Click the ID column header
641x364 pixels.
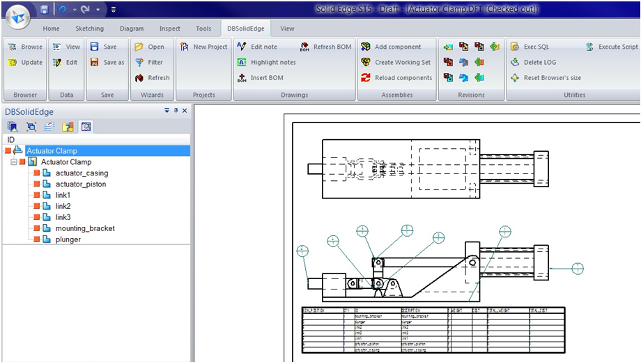[x=96, y=140]
